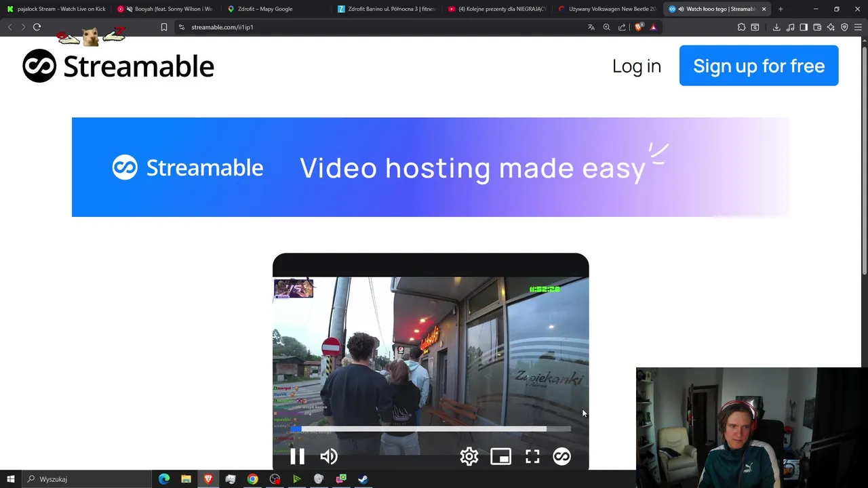The image size is (868, 488).
Task: Open the Windows Start menu
Action: point(11,479)
